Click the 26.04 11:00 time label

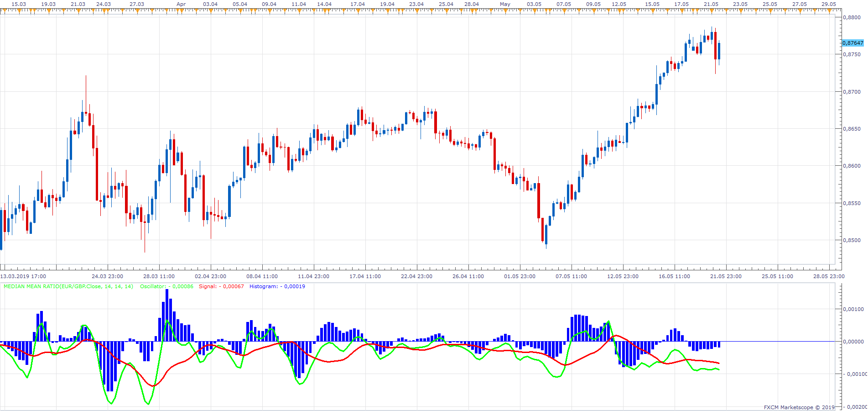click(468, 276)
